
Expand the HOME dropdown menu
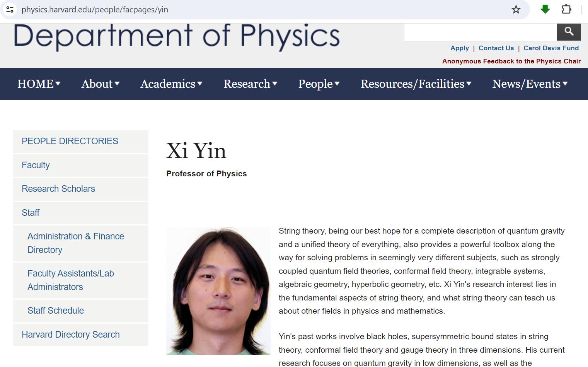[39, 84]
